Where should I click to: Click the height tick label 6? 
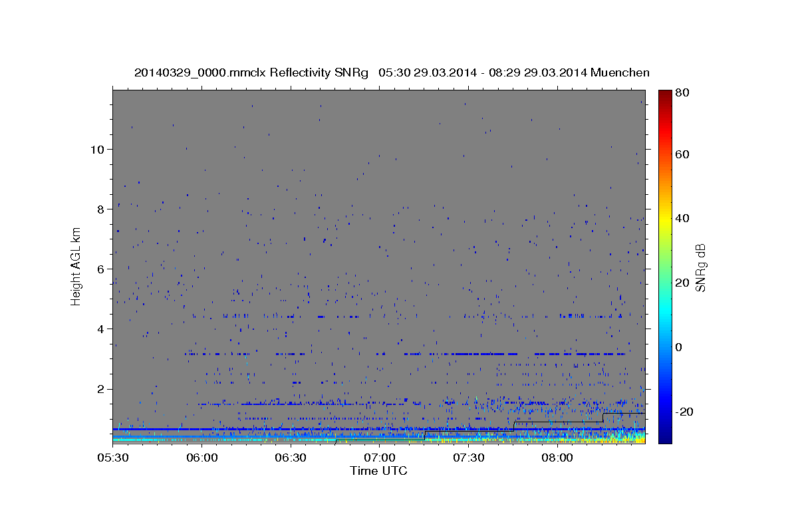100,269
